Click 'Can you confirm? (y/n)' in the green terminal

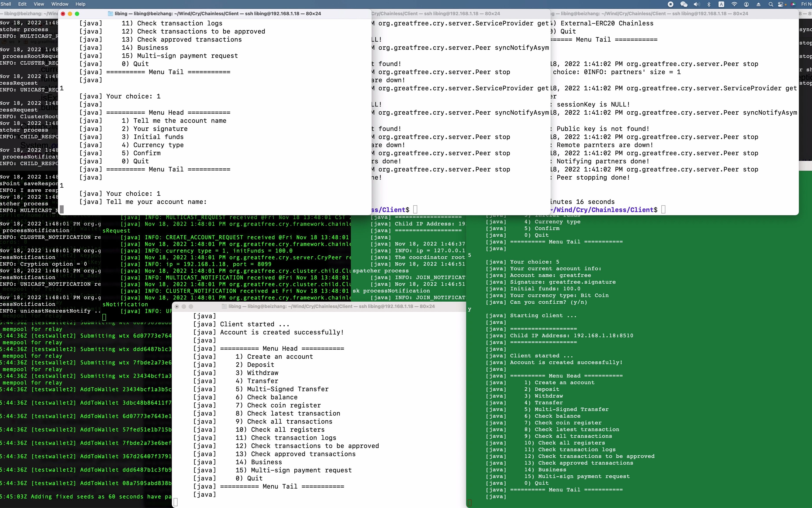(x=549, y=302)
